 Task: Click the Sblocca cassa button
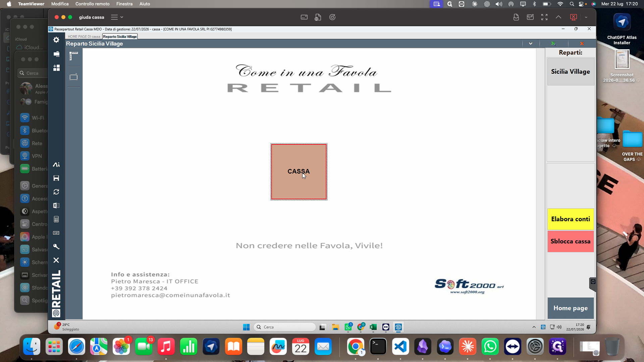point(571,241)
